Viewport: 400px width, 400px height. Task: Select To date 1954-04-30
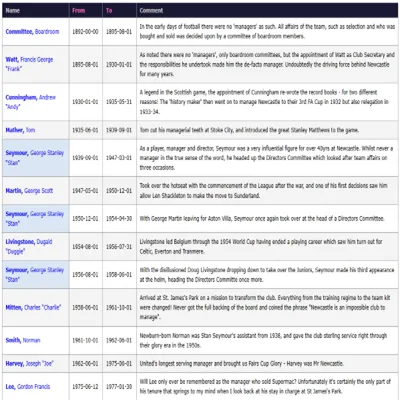[119, 219]
